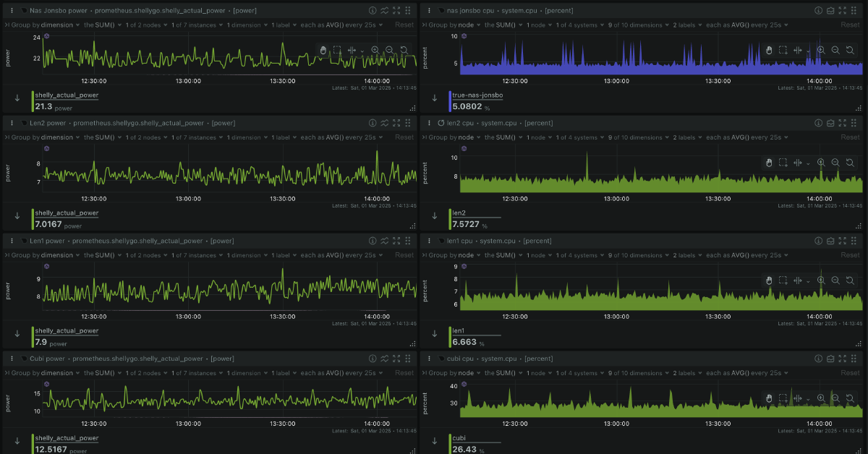This screenshot has height=454, width=868.
Task: Reset zoom on the Nas Jonsbo power chart
Action: 404,50
